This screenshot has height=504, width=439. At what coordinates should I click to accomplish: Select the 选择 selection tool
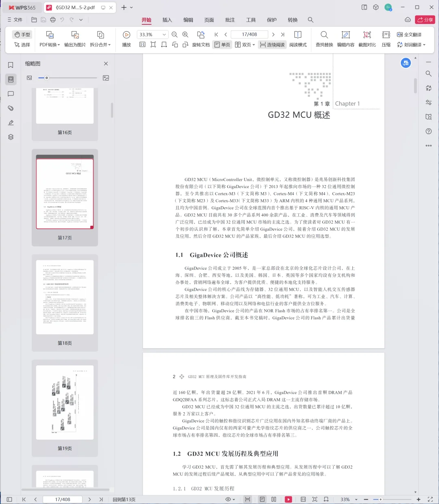[22, 45]
